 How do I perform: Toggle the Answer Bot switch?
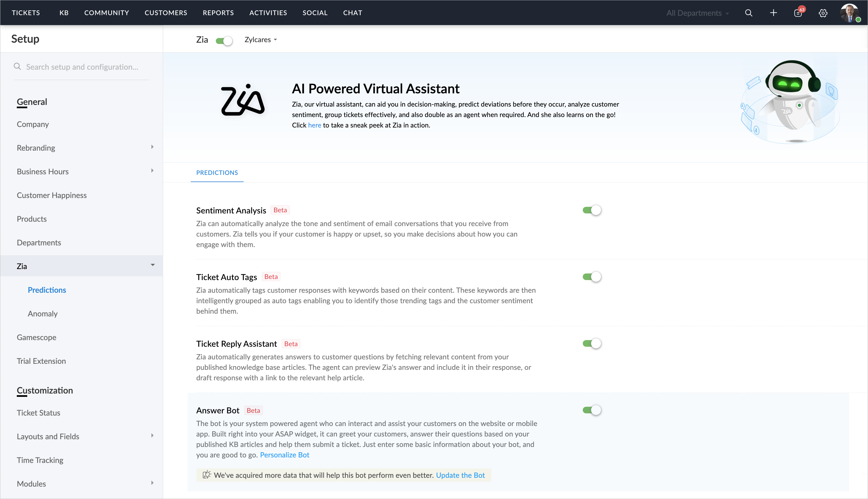point(592,410)
